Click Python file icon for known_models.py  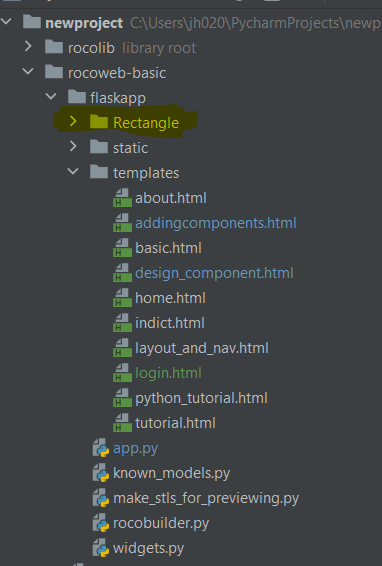(101, 473)
